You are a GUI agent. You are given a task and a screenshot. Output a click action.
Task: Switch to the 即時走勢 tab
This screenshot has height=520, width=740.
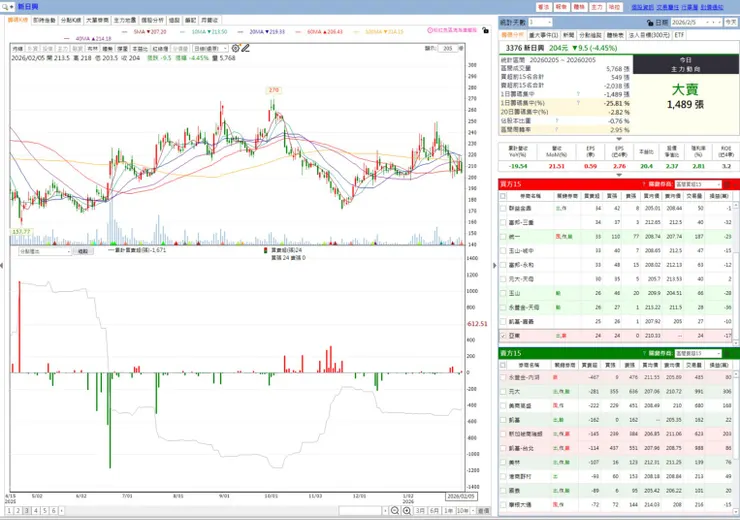(x=44, y=20)
